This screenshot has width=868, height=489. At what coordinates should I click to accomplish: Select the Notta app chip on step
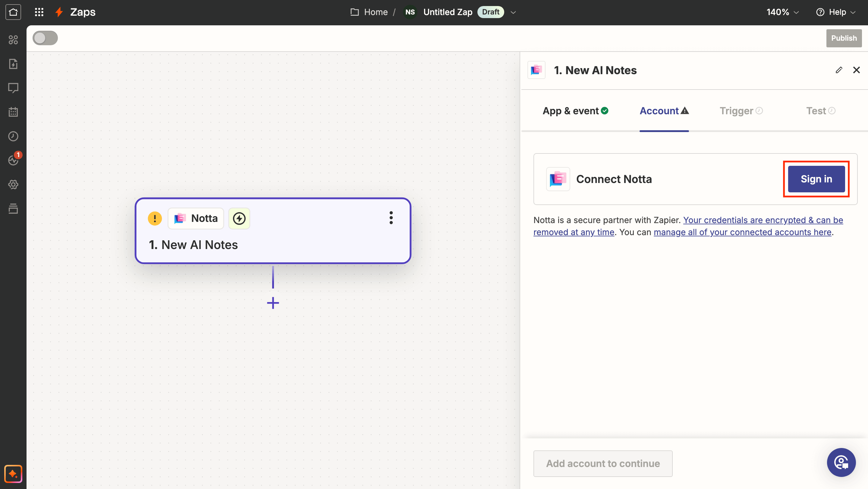[196, 218]
